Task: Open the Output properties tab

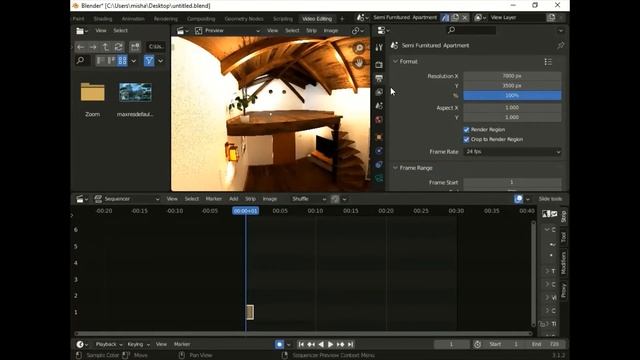Action: pyautogui.click(x=379, y=78)
